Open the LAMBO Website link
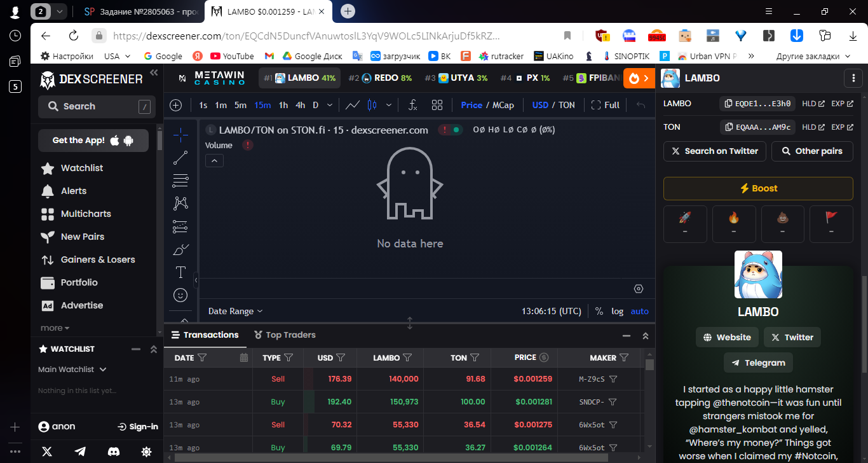This screenshot has width=868, height=463. click(x=728, y=337)
